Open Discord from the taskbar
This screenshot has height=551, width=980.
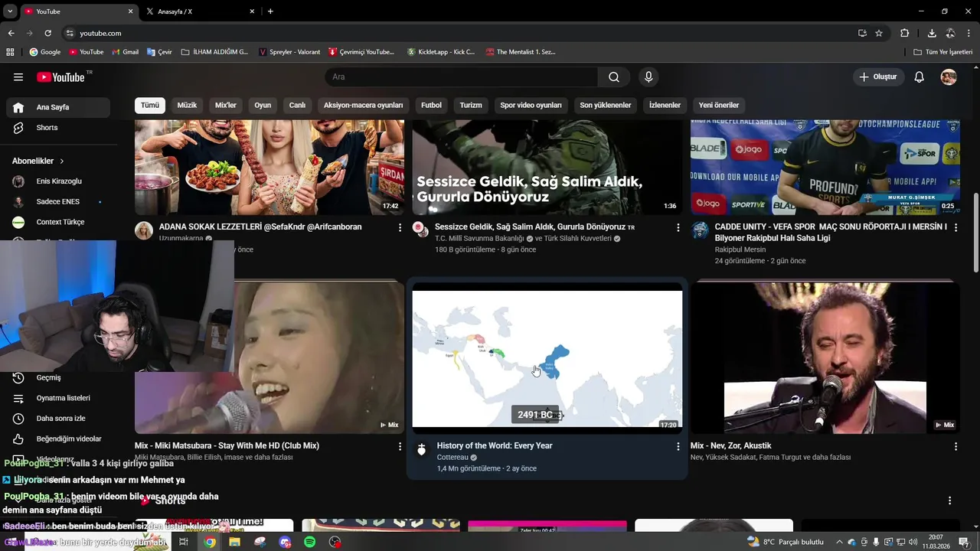coord(285,542)
